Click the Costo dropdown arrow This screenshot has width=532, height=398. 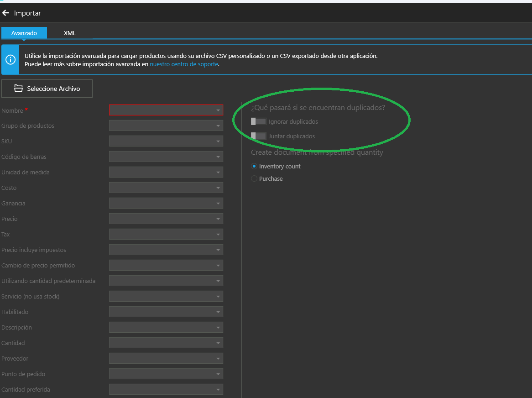218,188
